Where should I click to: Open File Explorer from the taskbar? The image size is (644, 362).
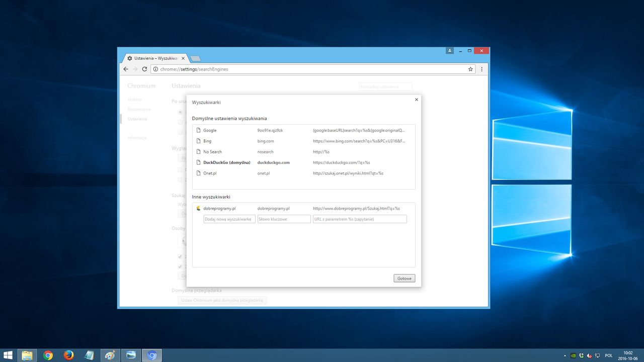(x=27, y=355)
